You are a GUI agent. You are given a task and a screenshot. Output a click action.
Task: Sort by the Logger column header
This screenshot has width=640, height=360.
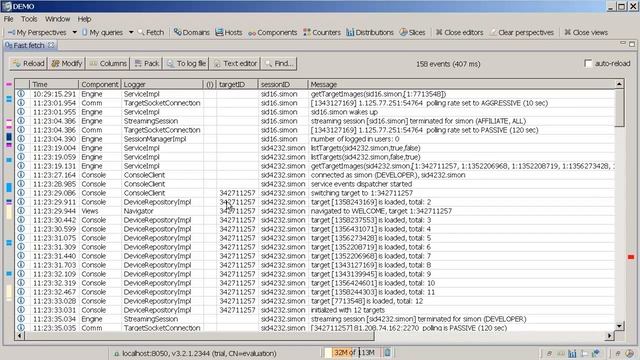click(x=162, y=84)
